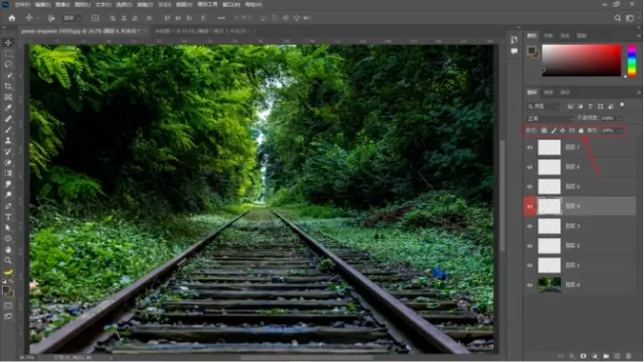Select the Lasso tool

point(8,64)
